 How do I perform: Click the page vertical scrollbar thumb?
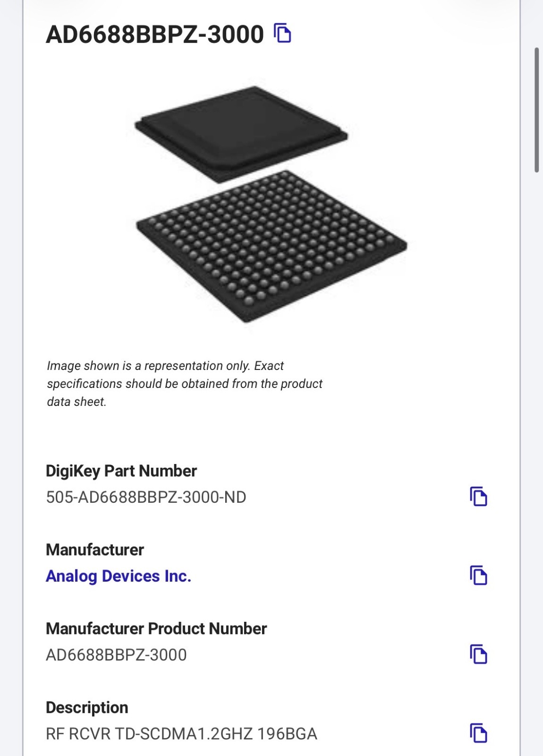tap(536, 110)
